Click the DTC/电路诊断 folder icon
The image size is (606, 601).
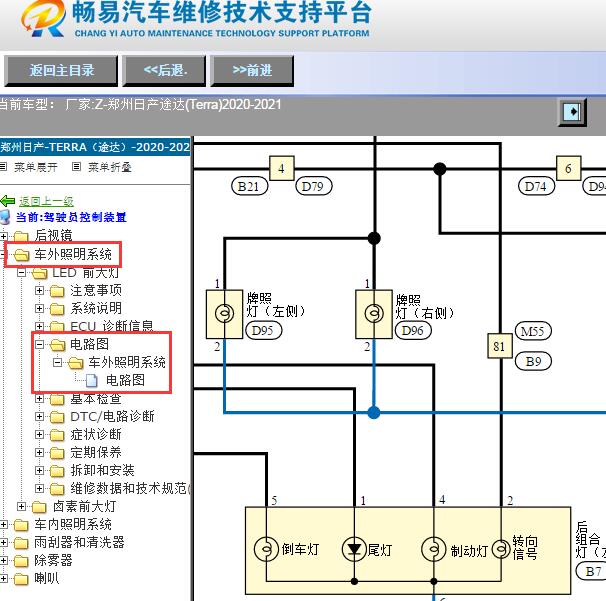(x=57, y=417)
